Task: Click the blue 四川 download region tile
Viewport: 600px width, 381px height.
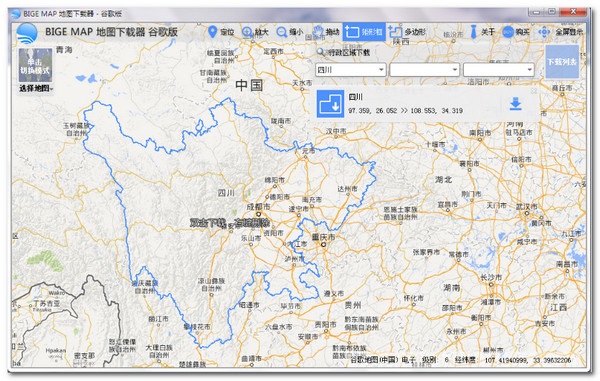Action: pyautogui.click(x=330, y=104)
